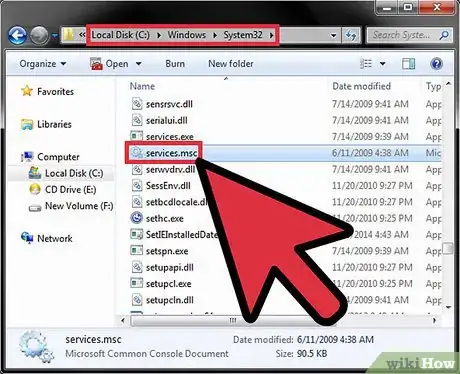Image resolution: width=460 pixels, height=374 pixels.
Task: Open the address bar history dropdown
Action: [333, 35]
